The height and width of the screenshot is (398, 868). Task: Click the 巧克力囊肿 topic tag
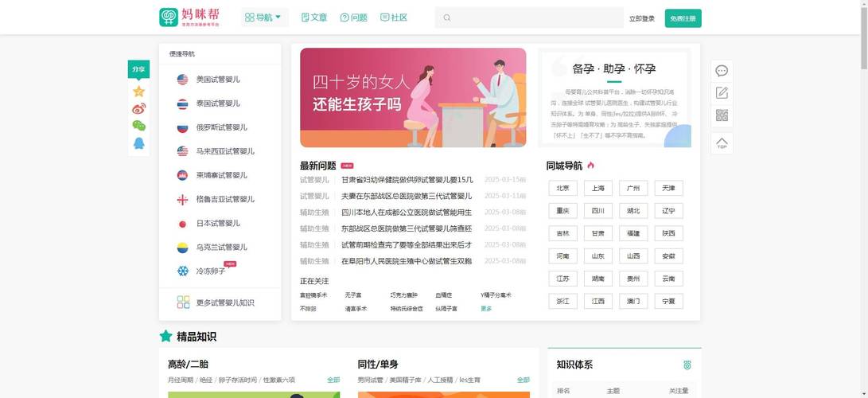(404, 295)
